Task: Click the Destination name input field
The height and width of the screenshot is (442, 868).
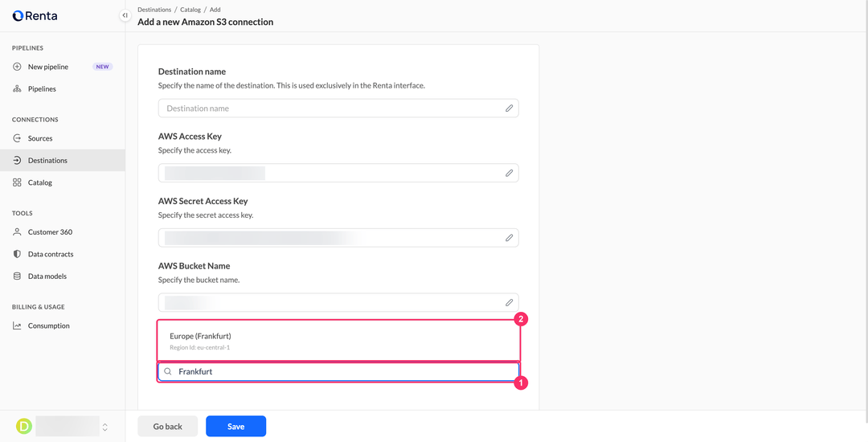Action: 338,108
